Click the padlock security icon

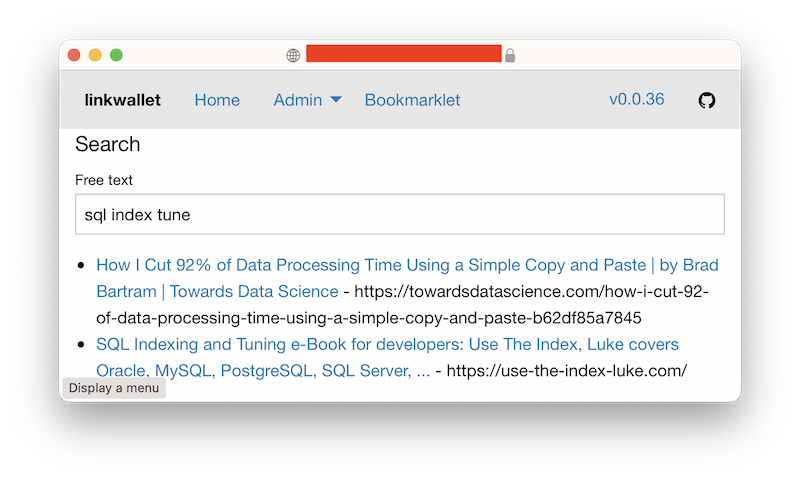tap(510, 55)
